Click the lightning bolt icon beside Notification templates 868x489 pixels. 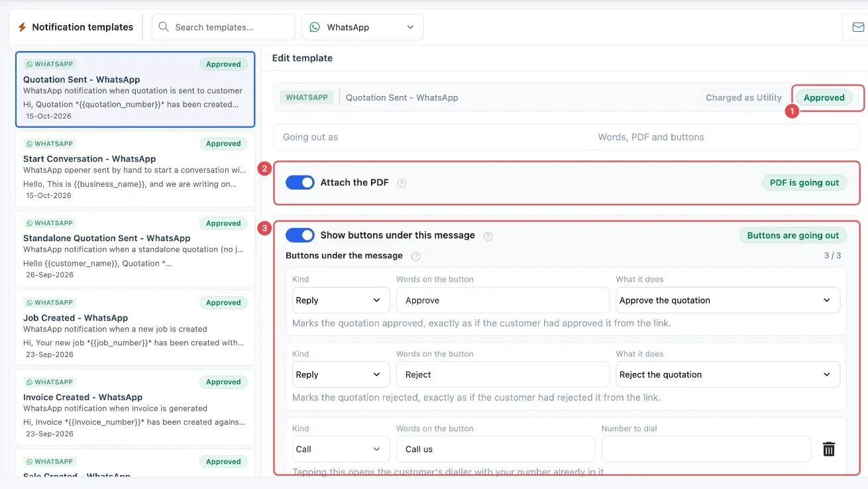tap(22, 27)
